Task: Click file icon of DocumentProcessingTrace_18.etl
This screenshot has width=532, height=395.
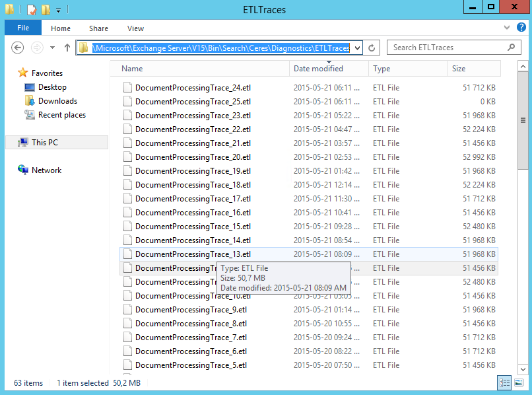Action: pos(127,185)
